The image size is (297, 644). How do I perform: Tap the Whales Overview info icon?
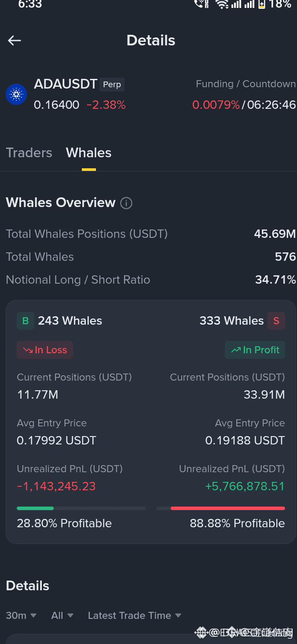click(126, 203)
